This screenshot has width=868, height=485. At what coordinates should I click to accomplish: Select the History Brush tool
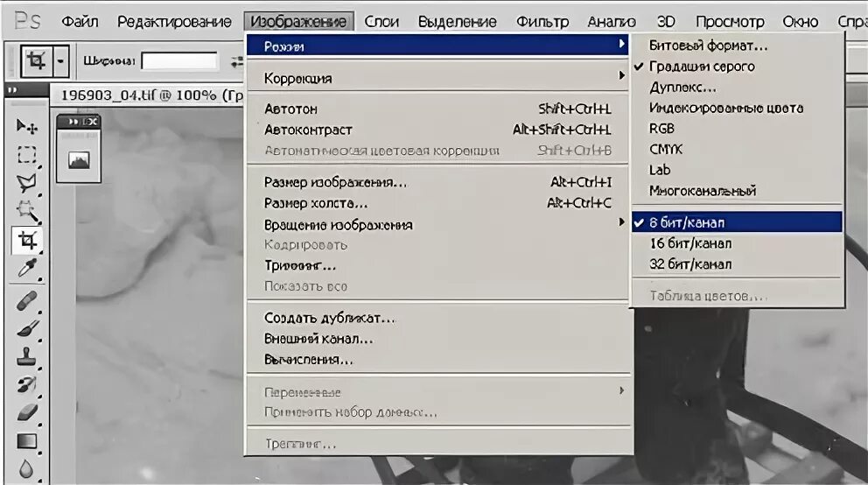pyautogui.click(x=26, y=384)
